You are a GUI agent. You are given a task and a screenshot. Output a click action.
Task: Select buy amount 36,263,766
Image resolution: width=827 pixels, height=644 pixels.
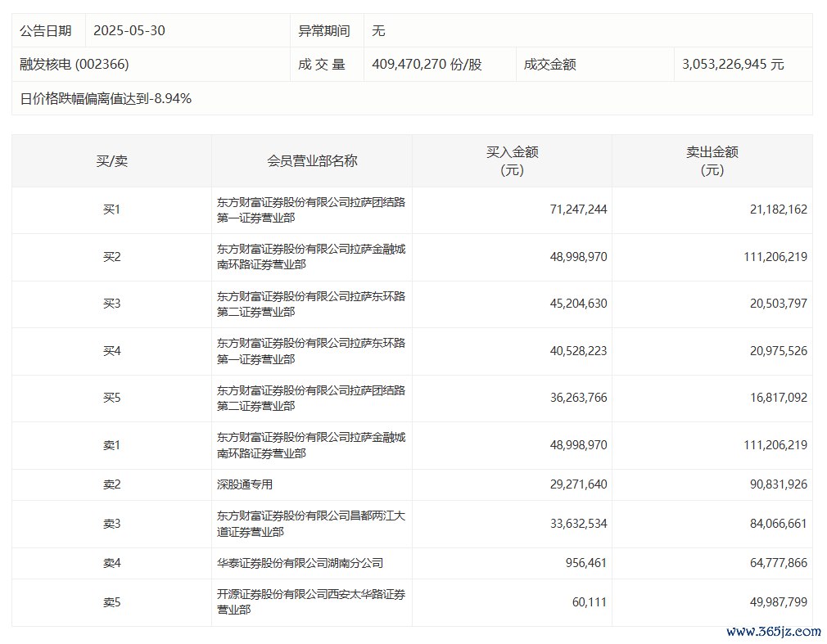click(578, 398)
